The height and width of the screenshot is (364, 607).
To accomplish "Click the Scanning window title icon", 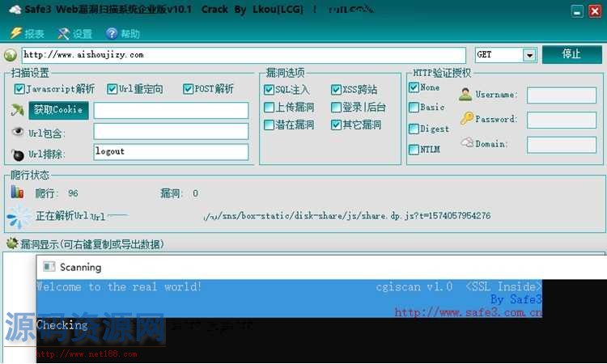I will point(49,267).
